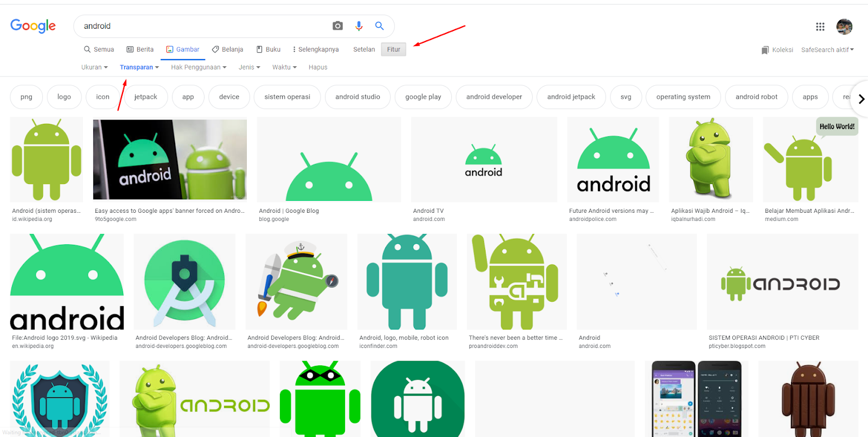Open the Belanja tab
This screenshot has height=437, width=868.
tap(227, 49)
